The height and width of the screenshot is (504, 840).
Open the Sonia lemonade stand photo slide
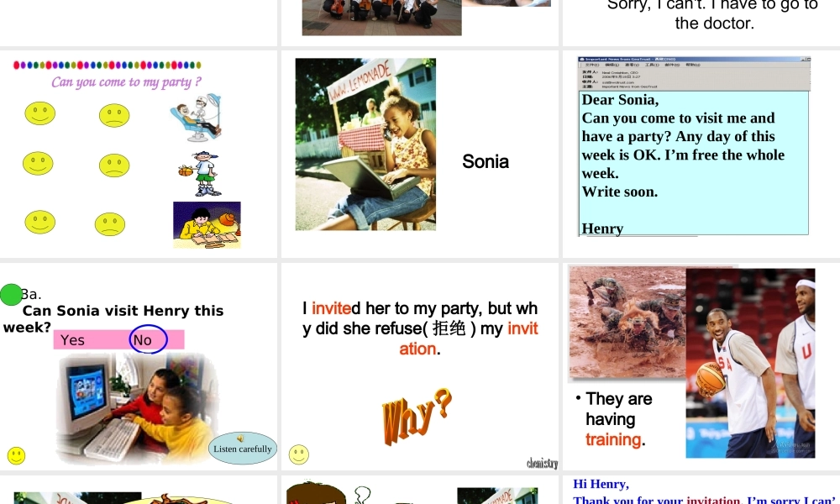365,144
